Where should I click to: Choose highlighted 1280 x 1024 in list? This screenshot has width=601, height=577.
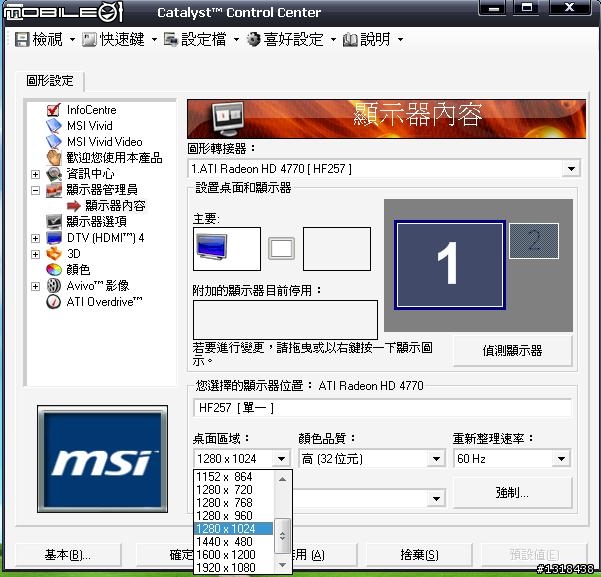click(234, 529)
